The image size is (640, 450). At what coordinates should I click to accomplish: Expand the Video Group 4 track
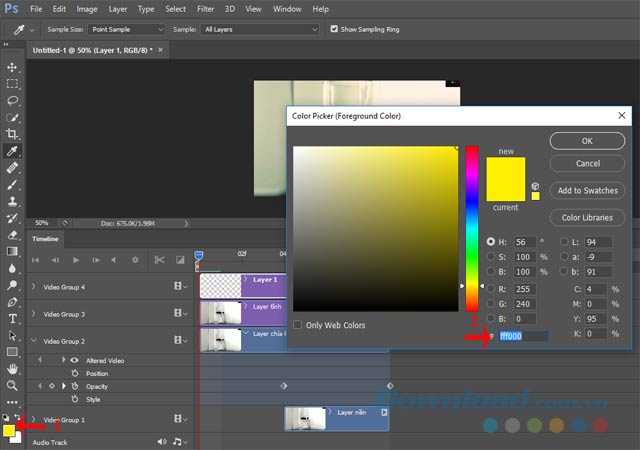33,286
